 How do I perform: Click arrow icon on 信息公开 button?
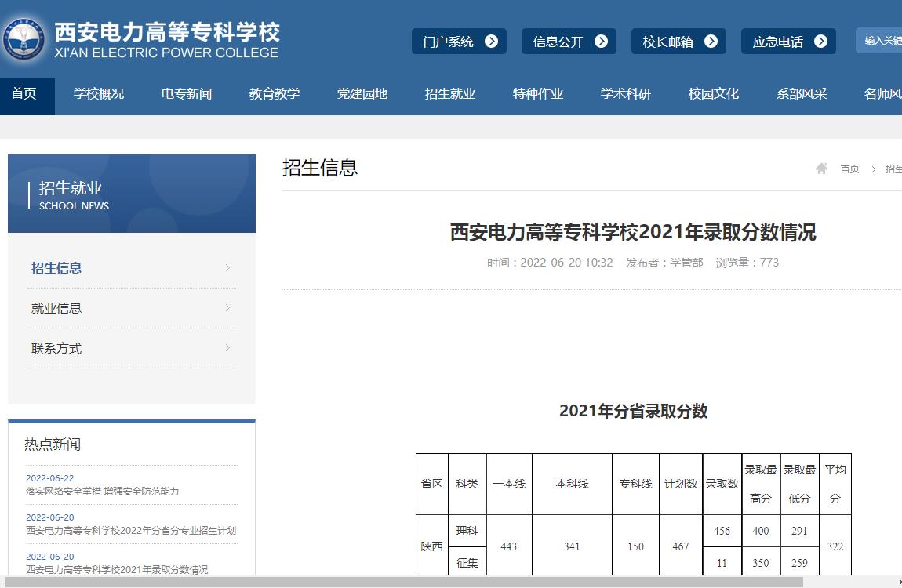(601, 42)
